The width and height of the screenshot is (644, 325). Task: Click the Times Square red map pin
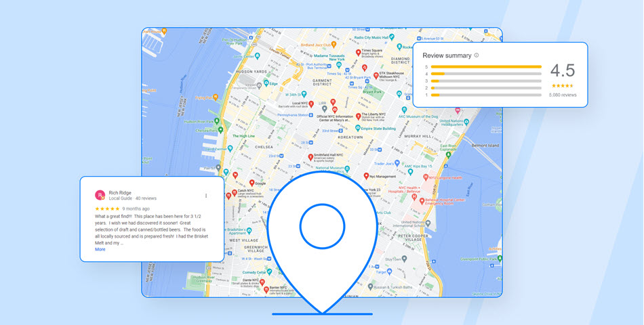coord(358,52)
